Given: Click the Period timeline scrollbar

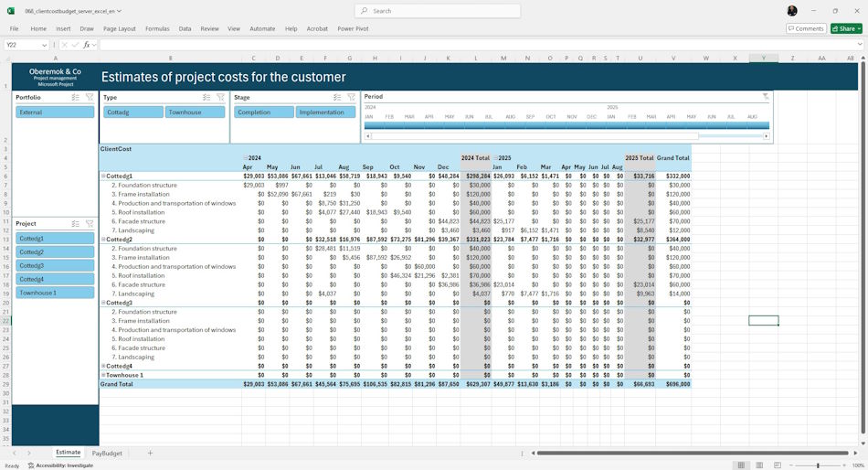Looking at the screenshot, I should point(535,136).
